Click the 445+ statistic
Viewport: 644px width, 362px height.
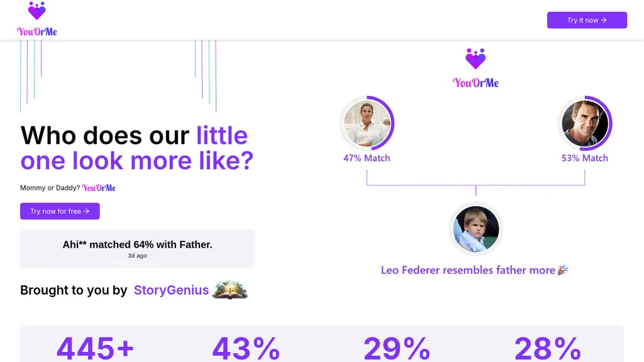[x=96, y=348]
